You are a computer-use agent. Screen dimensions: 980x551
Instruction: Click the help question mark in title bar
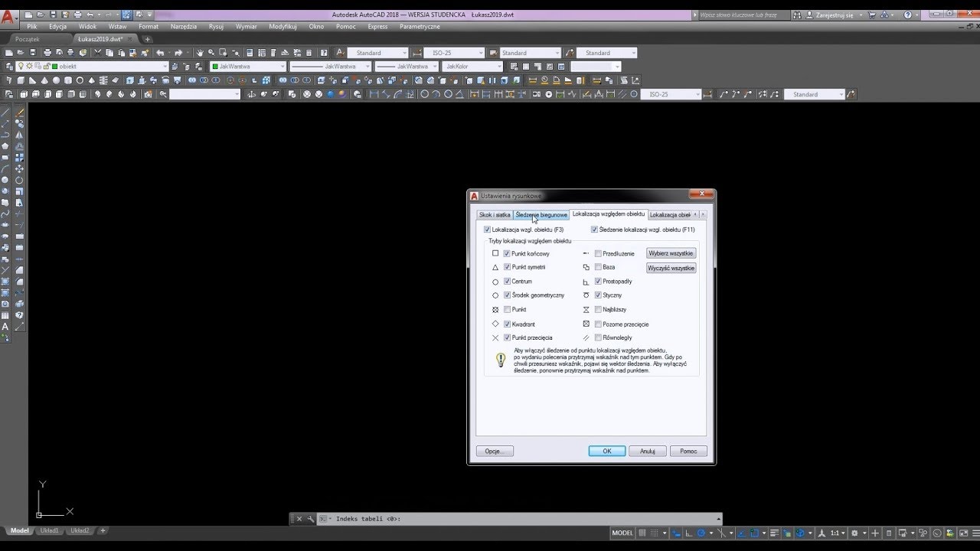pyautogui.click(x=908, y=15)
